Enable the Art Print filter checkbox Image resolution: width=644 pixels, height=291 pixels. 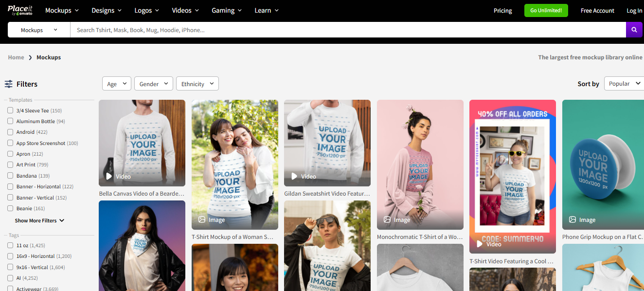point(10,164)
